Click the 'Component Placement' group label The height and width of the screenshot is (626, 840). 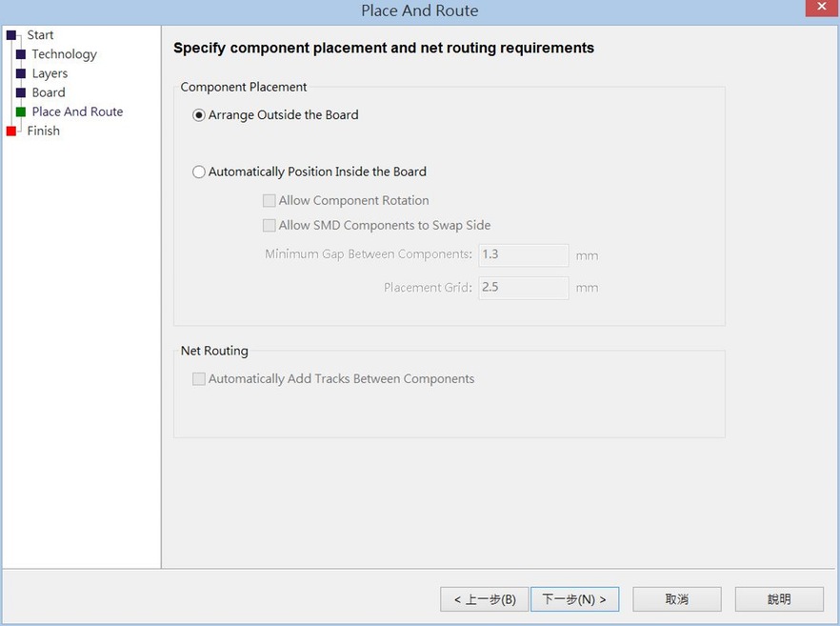pos(244,87)
